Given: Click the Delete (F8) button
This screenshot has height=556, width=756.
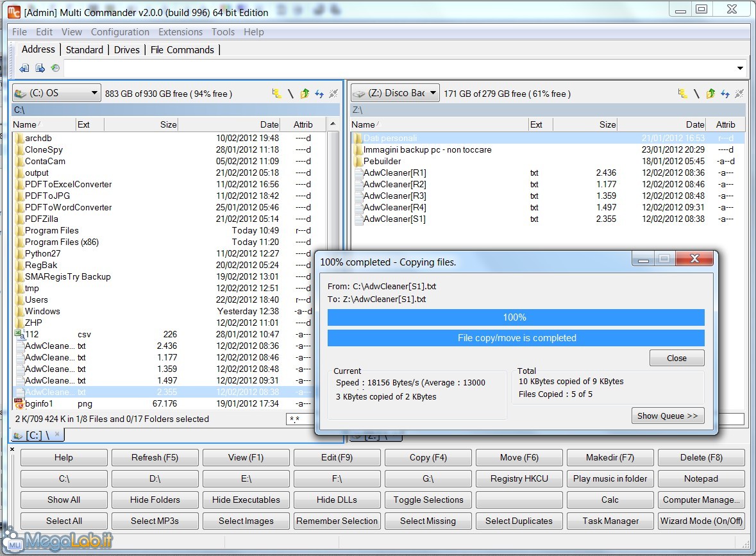Looking at the screenshot, I should [x=701, y=457].
